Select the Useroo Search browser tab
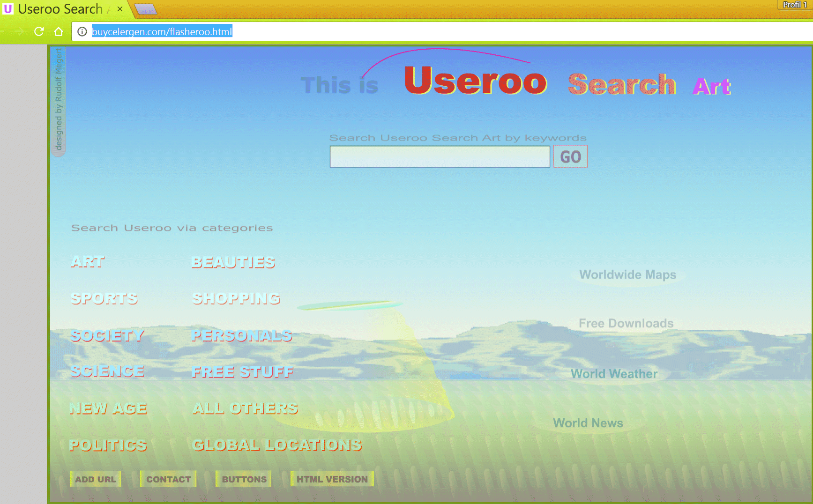The height and width of the screenshot is (504, 813). [63, 9]
